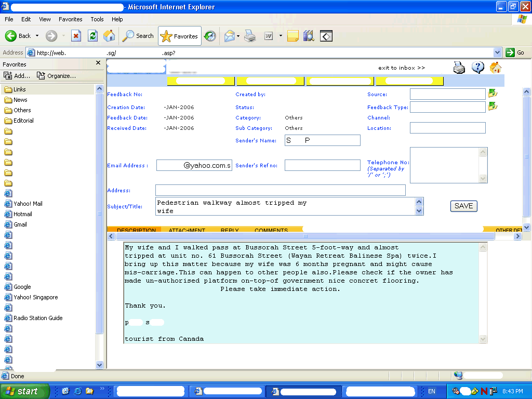Click the horizontal scrollbar thumb under the tabs
Image resolution: width=532 pixels, height=399 pixels.
(305, 236)
